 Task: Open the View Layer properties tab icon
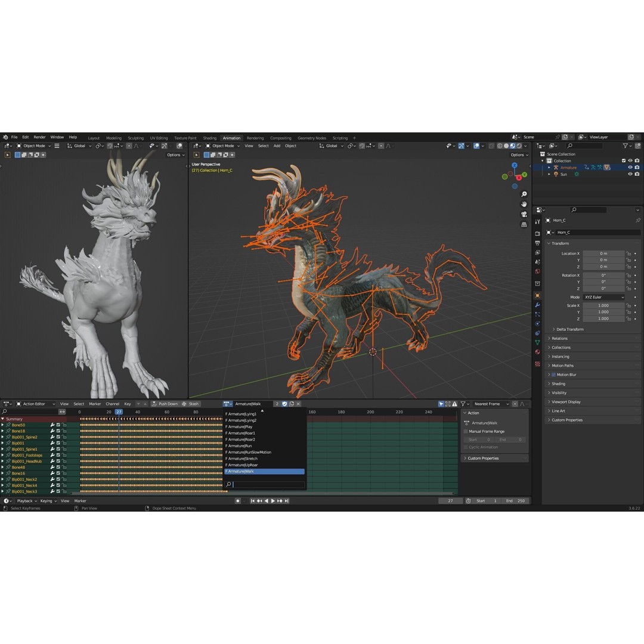point(537,253)
